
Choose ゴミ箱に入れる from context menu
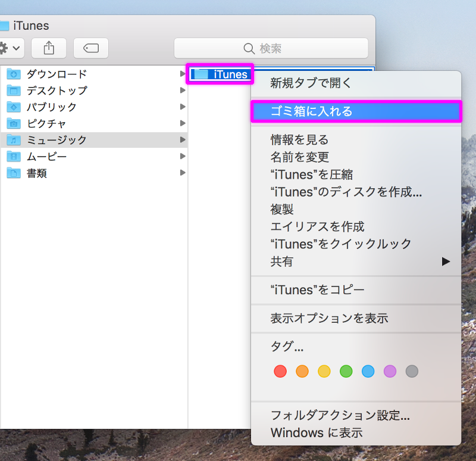pyautogui.click(x=356, y=111)
